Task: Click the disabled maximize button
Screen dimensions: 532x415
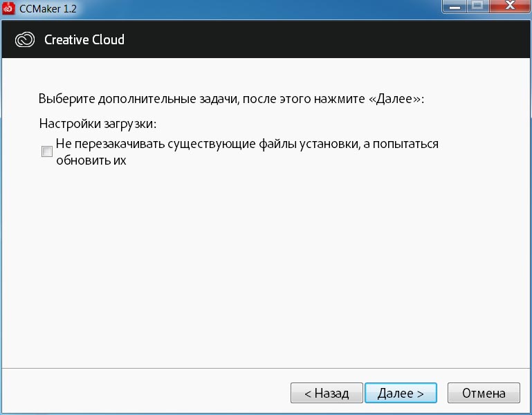Action: (478, 6)
